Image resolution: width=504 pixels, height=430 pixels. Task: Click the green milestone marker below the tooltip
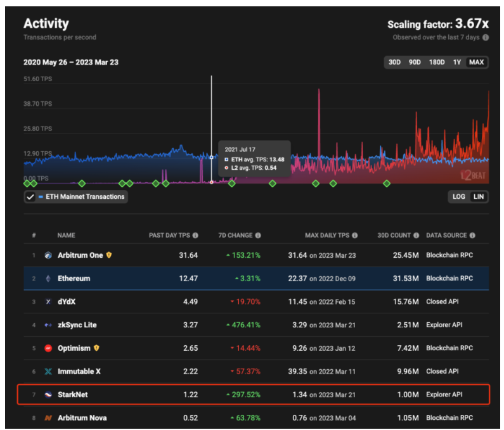pyautogui.click(x=232, y=184)
